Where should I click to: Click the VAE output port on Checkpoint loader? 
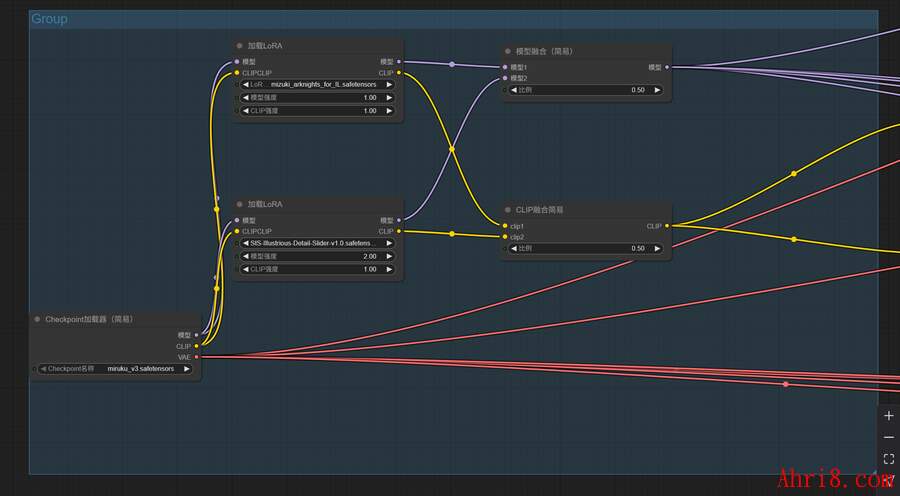(196, 357)
